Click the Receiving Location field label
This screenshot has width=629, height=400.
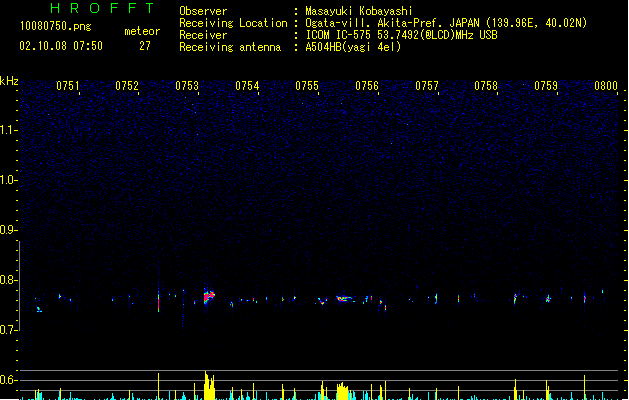233,23
